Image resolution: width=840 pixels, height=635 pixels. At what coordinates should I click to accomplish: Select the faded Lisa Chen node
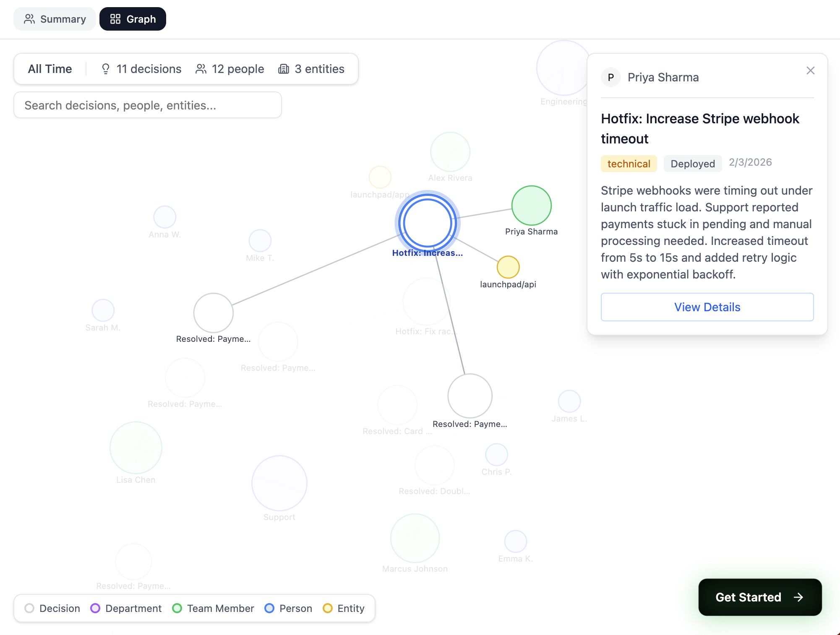click(136, 448)
